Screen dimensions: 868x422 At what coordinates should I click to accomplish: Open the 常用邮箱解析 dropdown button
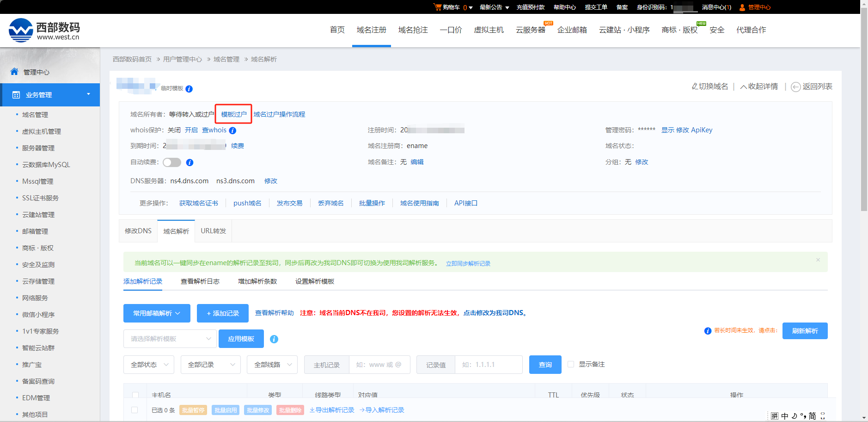click(x=157, y=313)
